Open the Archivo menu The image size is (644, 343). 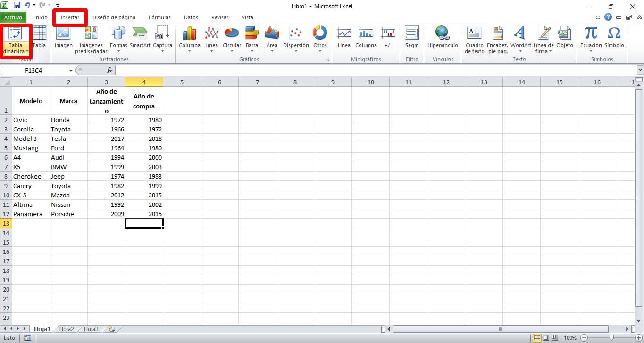click(x=13, y=17)
